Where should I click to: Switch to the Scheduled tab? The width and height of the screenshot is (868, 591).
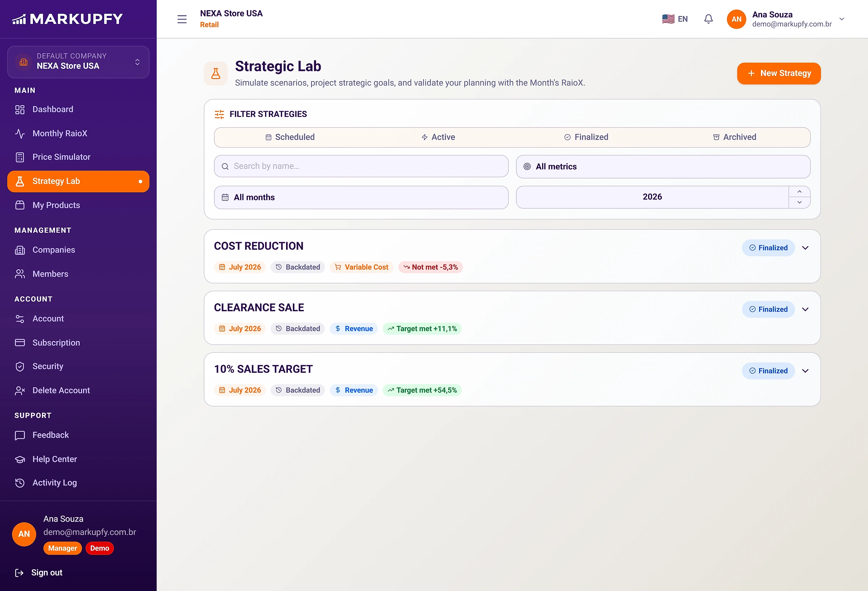290,137
